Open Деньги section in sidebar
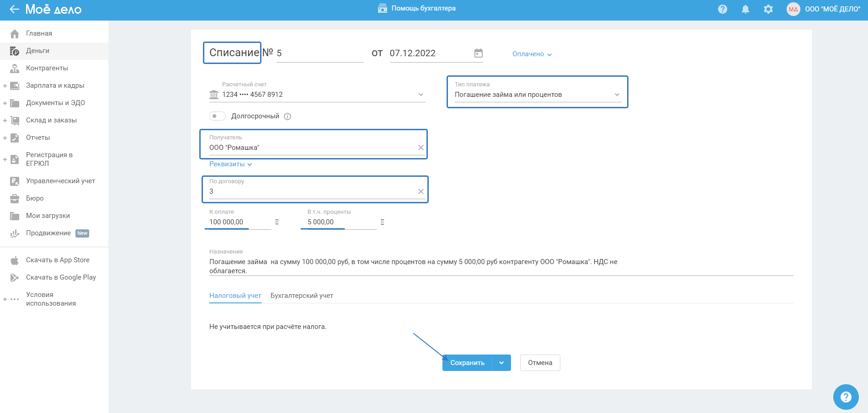Screen dimensions: 868x413 [37, 51]
